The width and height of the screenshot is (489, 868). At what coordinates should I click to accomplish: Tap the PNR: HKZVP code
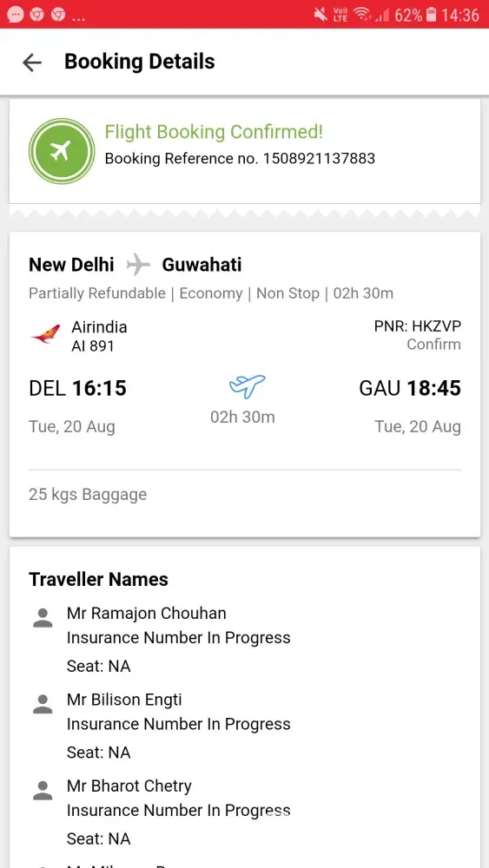pos(418,326)
